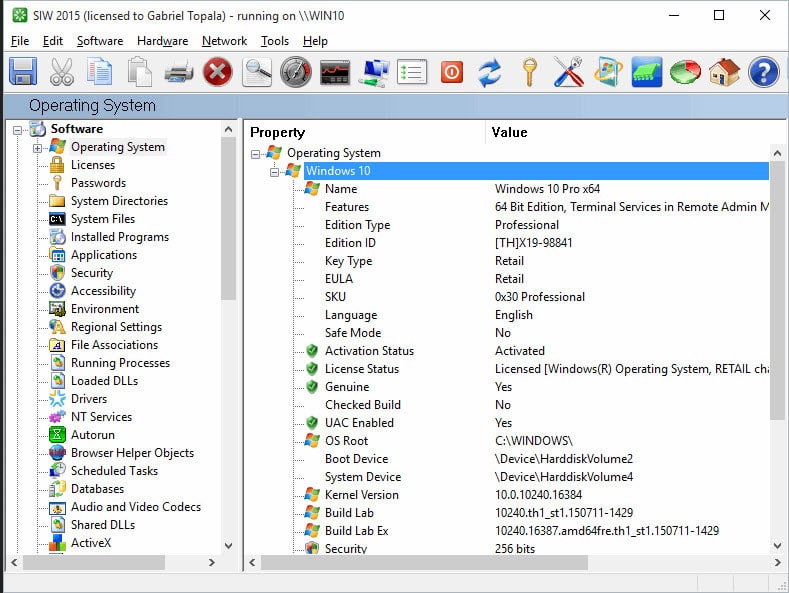Click the Cut scissors toolbar icon

tap(61, 72)
